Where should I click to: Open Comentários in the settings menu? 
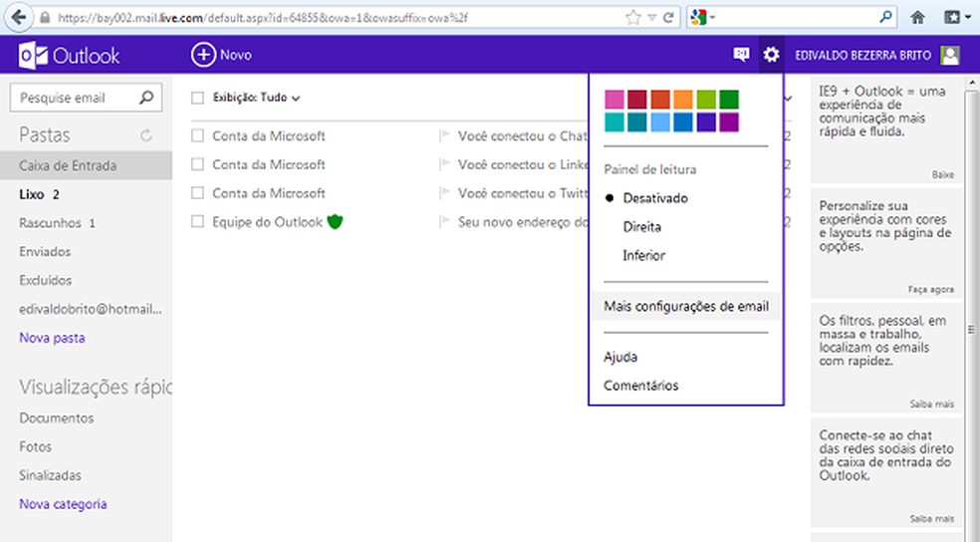pos(640,386)
